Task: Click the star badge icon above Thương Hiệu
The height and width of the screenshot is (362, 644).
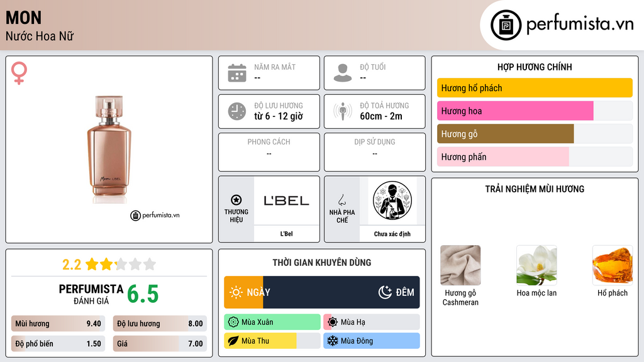Action: coord(236,200)
